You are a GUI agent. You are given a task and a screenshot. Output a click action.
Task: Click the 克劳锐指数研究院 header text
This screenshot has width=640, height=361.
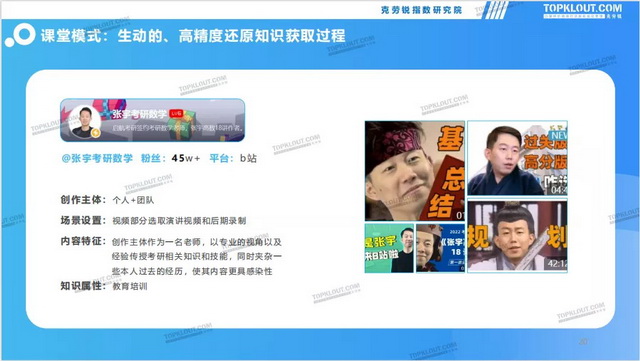421,10
